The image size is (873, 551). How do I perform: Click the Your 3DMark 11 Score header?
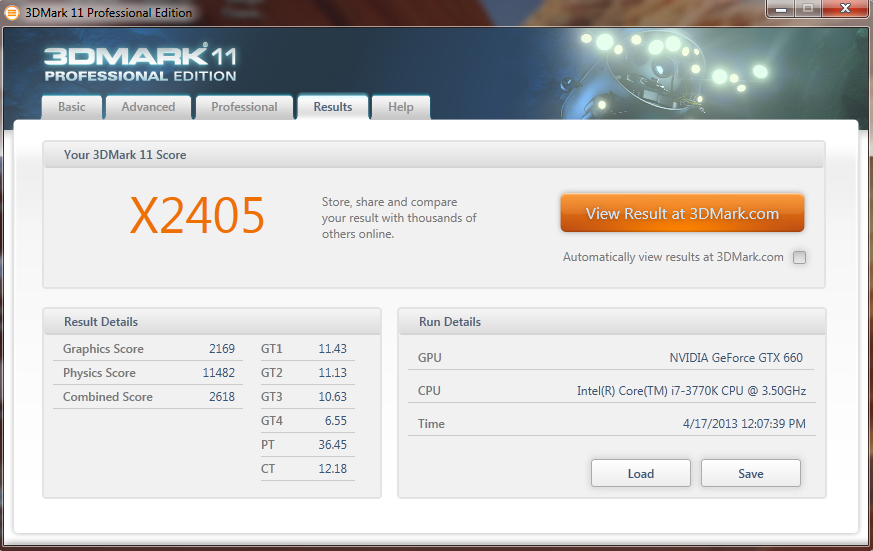pyautogui.click(x=434, y=155)
